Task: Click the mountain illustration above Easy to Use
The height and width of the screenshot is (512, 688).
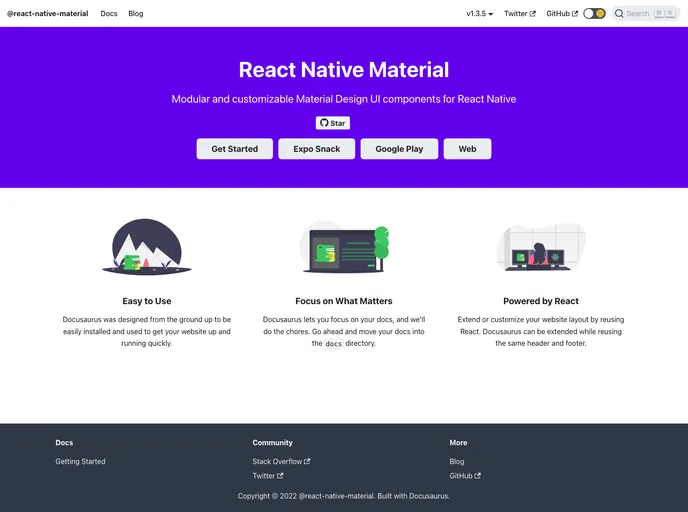Action: [147, 247]
